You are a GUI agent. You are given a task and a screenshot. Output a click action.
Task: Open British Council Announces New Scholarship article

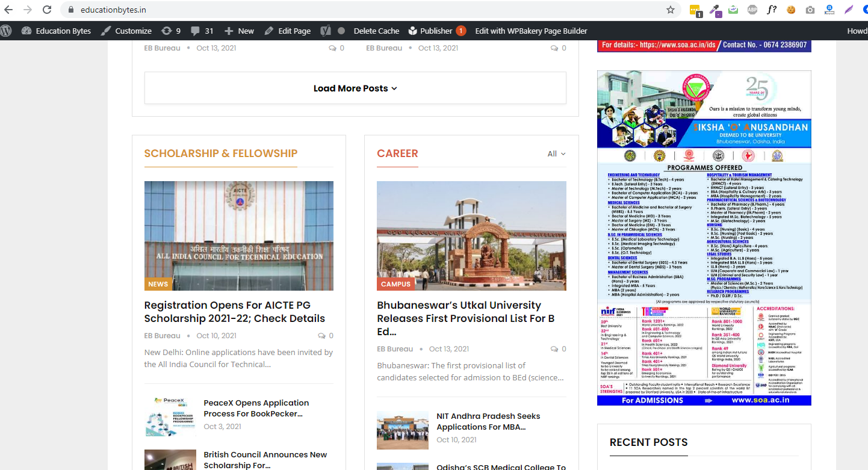[265, 460]
